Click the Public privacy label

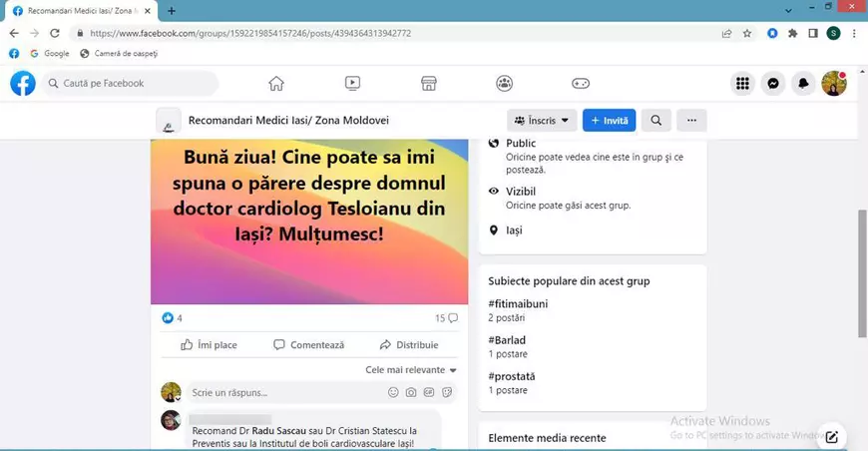tap(521, 144)
